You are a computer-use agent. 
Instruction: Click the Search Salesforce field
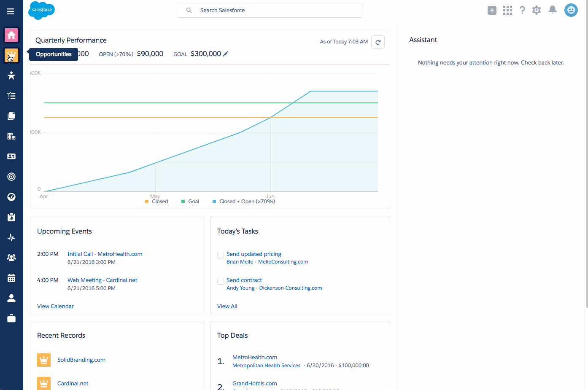(270, 10)
